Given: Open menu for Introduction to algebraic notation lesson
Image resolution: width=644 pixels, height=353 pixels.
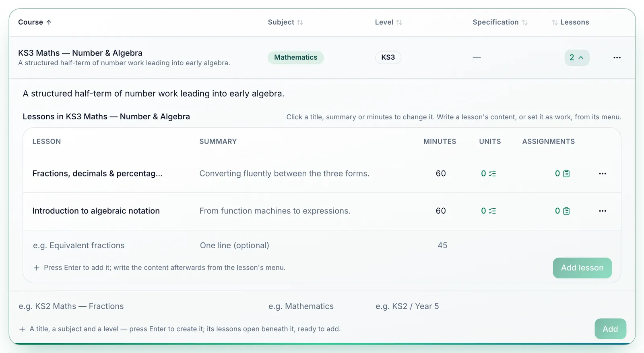Looking at the screenshot, I should pyautogui.click(x=602, y=211).
